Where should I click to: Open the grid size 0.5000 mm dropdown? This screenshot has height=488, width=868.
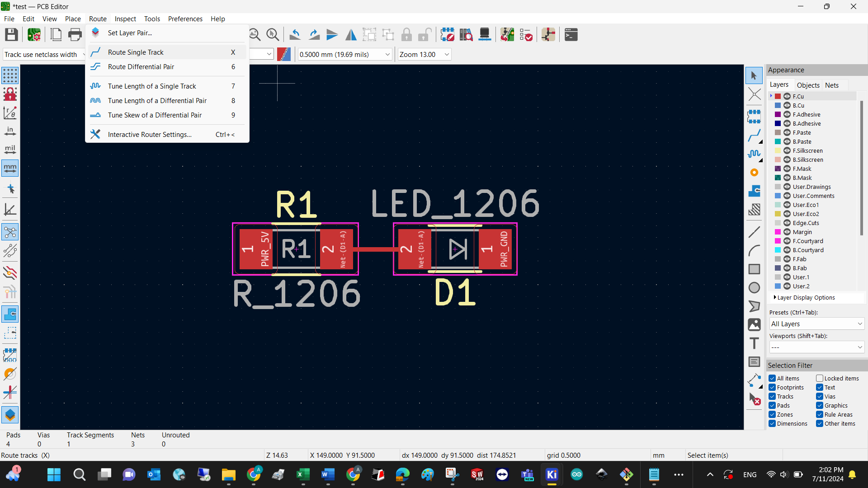(344, 54)
